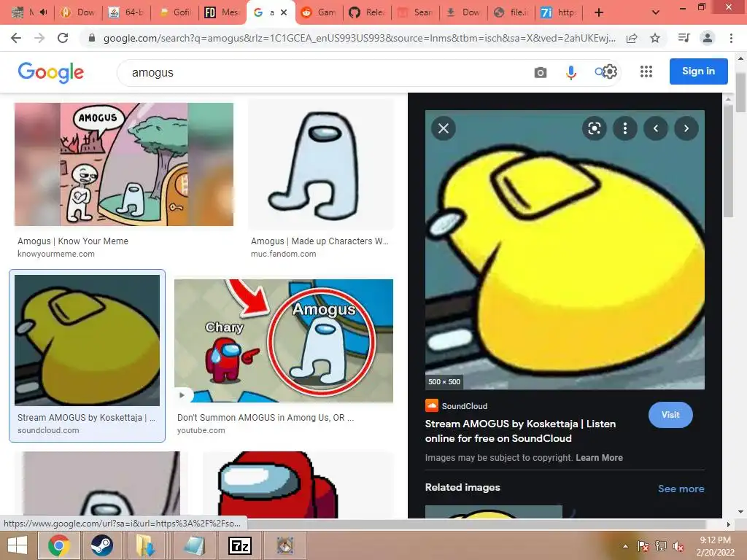This screenshot has width=747, height=560.
Task: Close the image preview panel
Action: (x=444, y=128)
